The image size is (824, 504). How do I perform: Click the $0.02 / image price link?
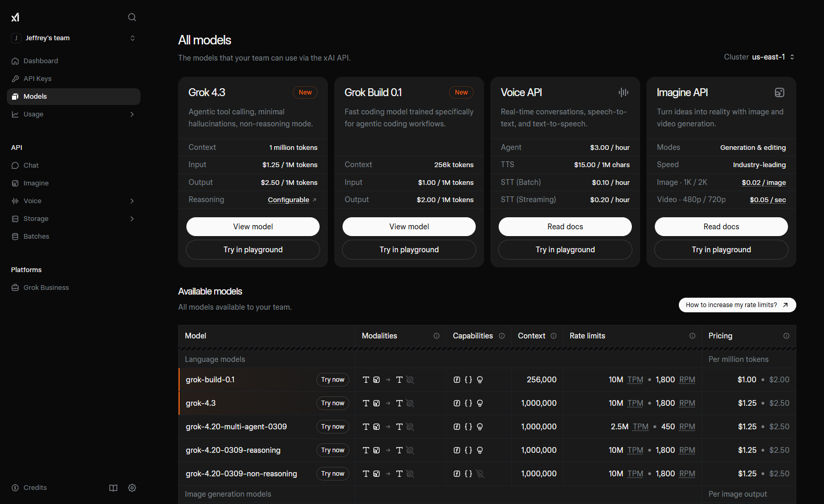(x=764, y=182)
